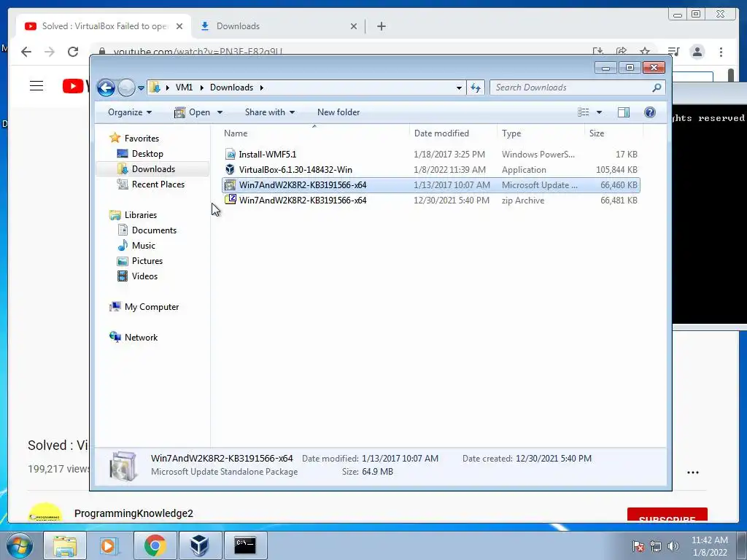This screenshot has height=560, width=747.
Task: Select the Install-WMF5.1 script file
Action: coord(430,155)
